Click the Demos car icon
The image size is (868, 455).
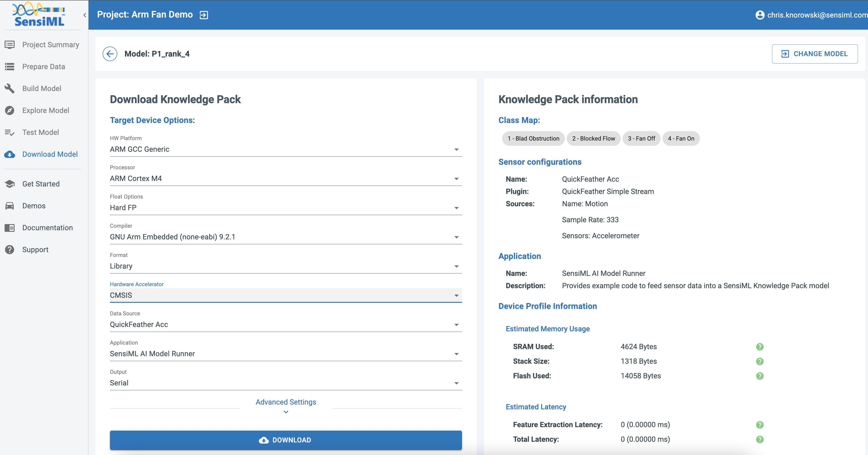9,206
